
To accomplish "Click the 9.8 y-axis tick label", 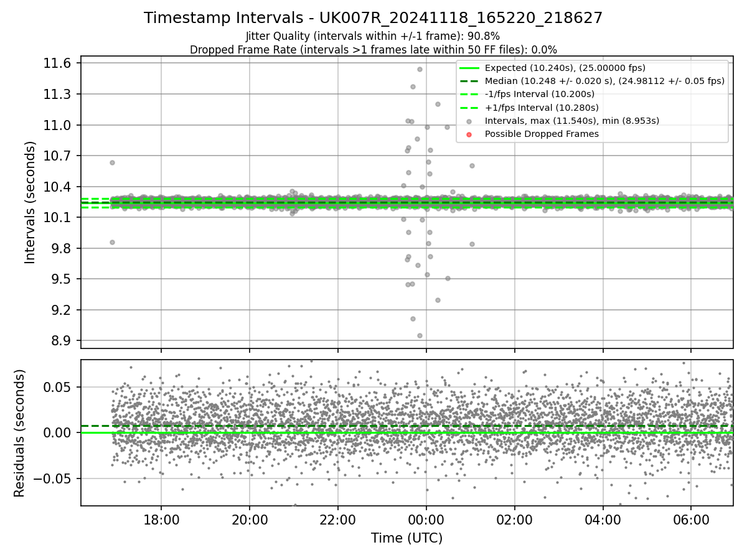I will point(62,248).
